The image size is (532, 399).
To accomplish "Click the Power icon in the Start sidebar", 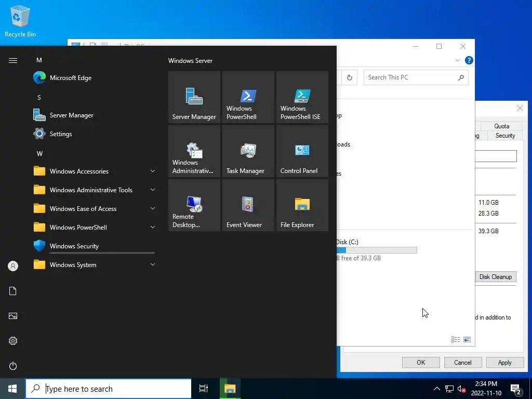I will [13, 366].
